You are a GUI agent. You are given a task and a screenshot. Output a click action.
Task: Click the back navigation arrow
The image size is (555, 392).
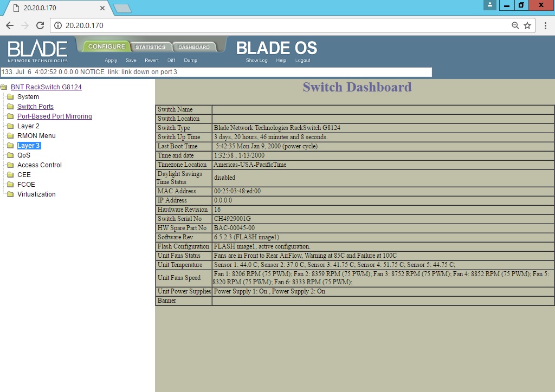[x=9, y=25]
